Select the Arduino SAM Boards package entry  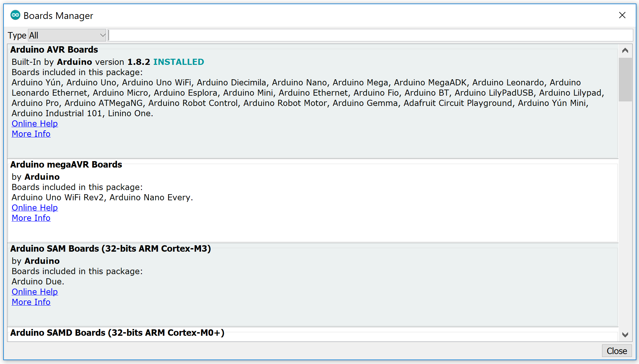click(313, 285)
